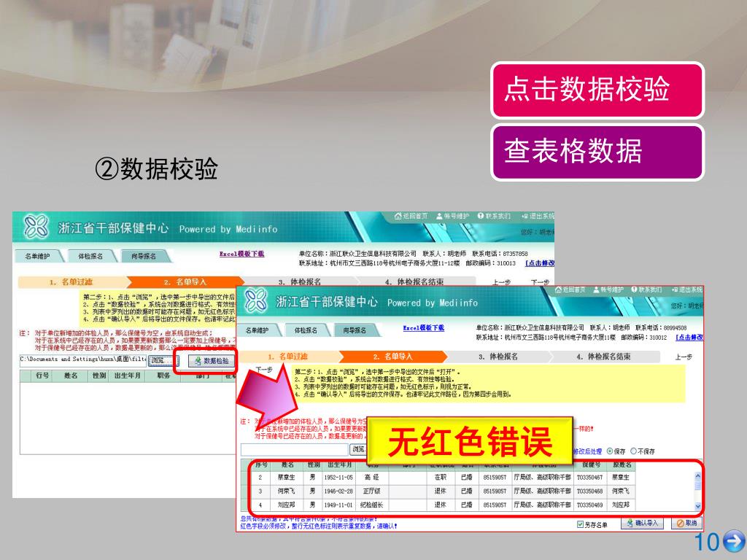
Task: Open the 名单维护 tab in back window
Action: 37,256
